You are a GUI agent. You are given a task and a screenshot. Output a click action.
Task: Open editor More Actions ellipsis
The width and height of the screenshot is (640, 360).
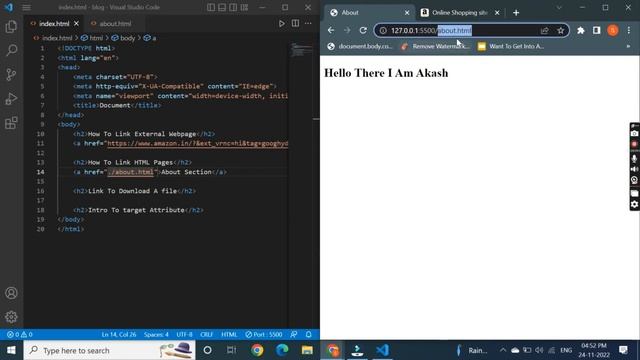tap(308, 24)
